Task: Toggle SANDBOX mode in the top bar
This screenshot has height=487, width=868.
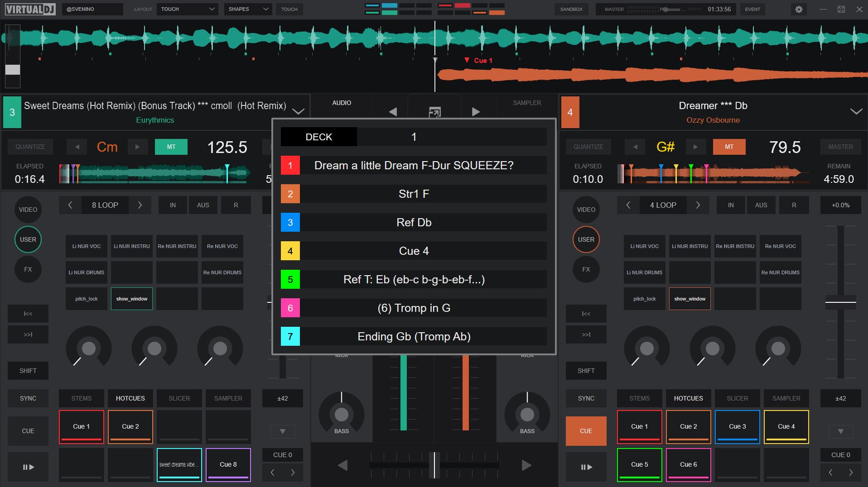Action: click(571, 9)
